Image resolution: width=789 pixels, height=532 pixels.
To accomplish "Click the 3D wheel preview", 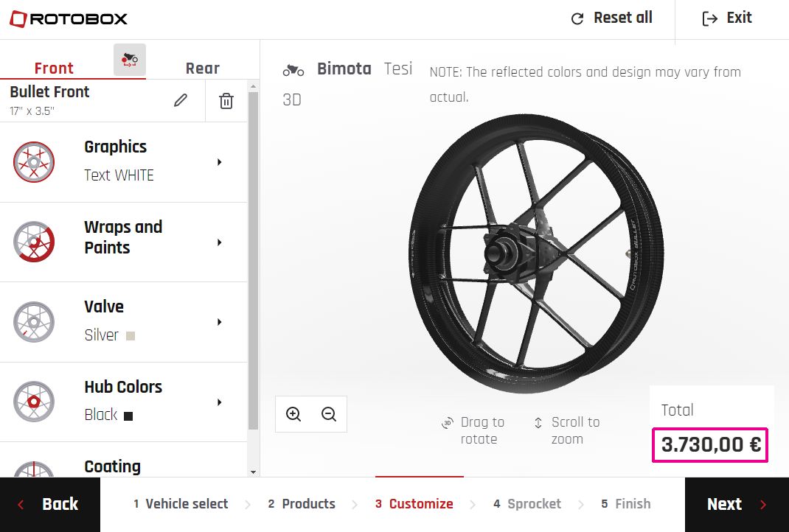I will click(x=536, y=253).
